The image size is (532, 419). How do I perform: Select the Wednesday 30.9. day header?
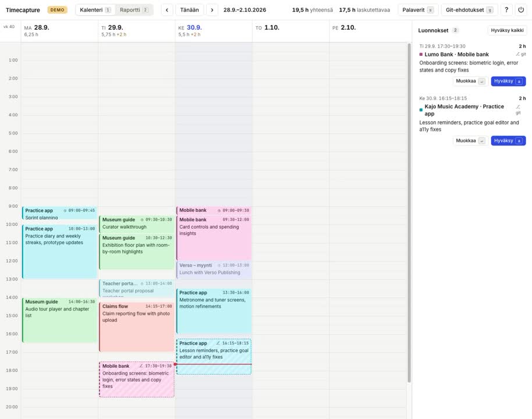click(214, 30)
